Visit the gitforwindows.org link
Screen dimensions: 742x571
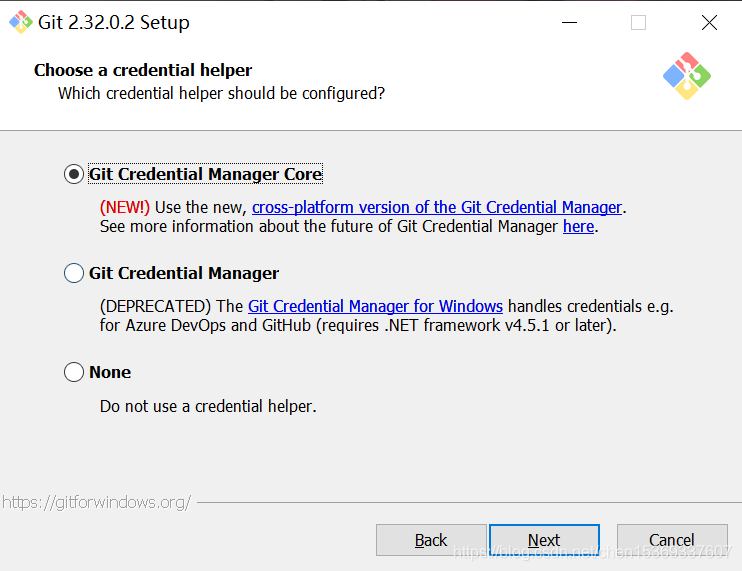[96, 502]
